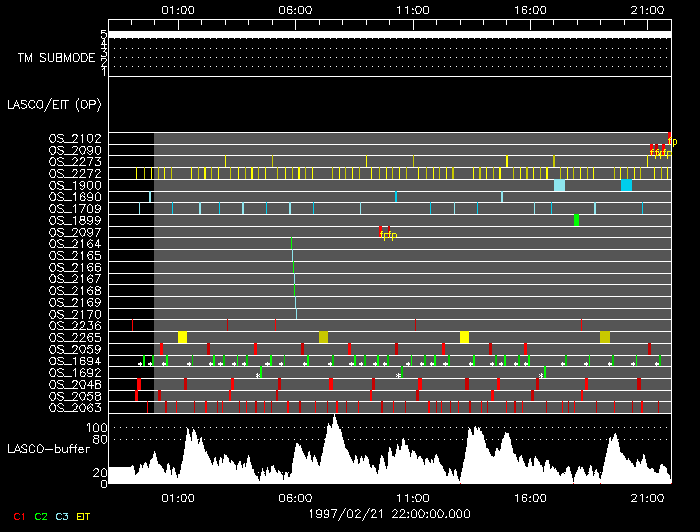Click the white TM submode 5 bar
The width and height of the screenshot is (700, 532).
click(389, 34)
